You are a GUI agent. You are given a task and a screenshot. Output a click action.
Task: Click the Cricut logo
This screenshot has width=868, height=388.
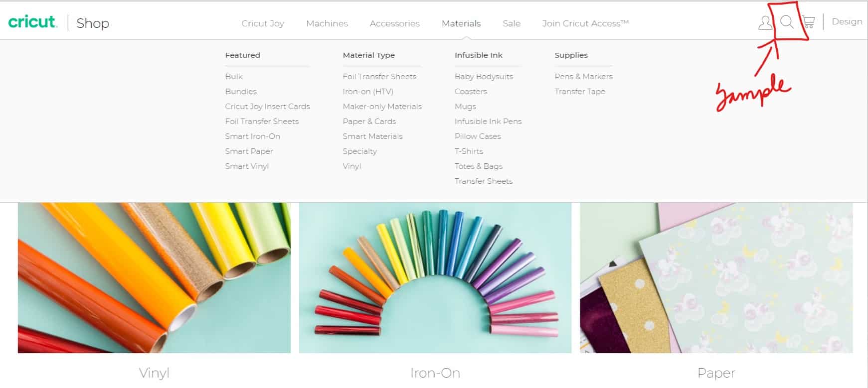pos(32,22)
